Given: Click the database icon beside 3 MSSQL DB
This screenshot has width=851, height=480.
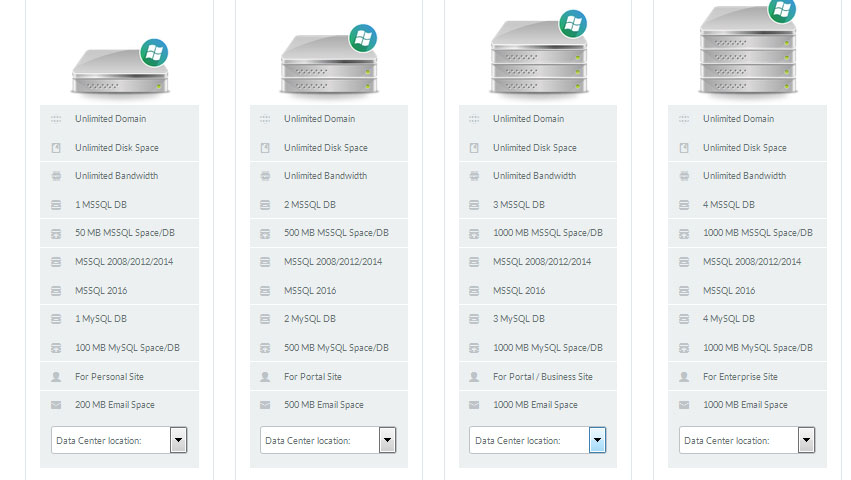Looking at the screenshot, I should (474, 205).
